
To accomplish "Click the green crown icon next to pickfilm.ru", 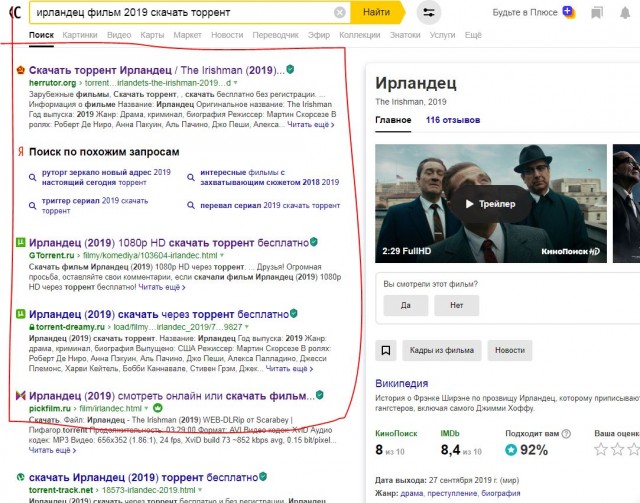I will 158,408.
